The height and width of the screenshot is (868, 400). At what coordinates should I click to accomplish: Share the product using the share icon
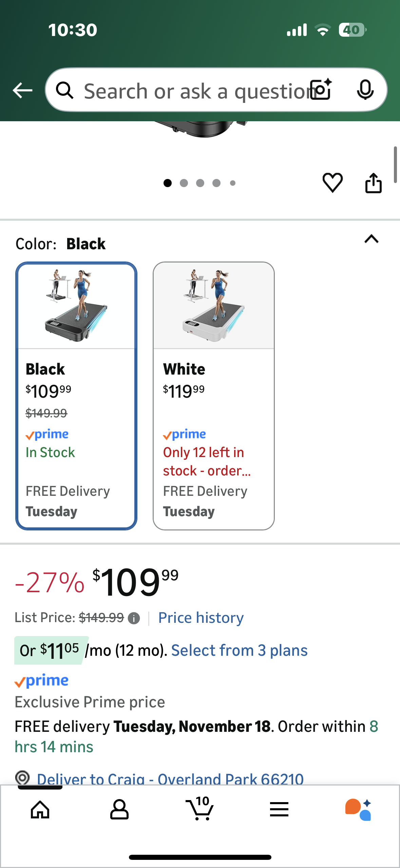pos(374,183)
